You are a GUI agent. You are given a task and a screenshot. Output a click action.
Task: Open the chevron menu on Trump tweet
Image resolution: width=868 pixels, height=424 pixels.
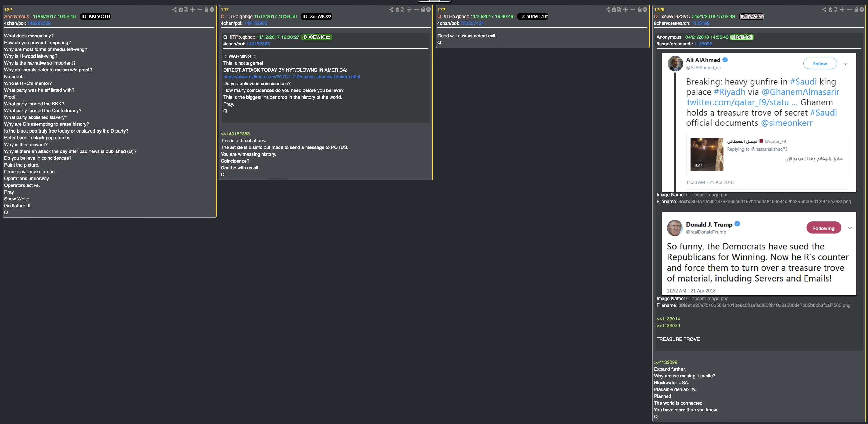(x=849, y=228)
